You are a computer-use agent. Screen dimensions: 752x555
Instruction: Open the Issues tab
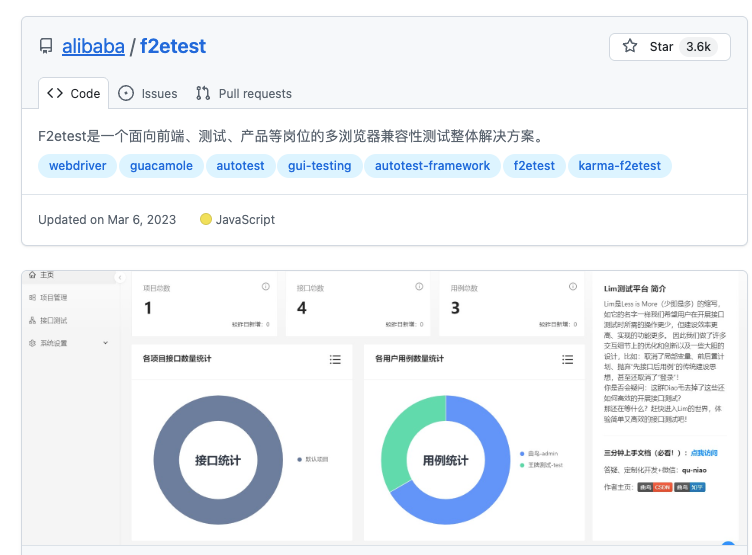coord(148,93)
